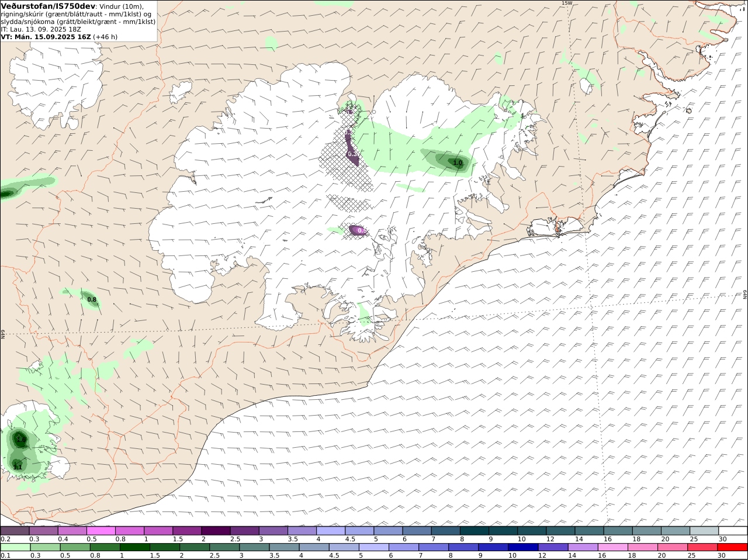Select the dusty purple 0.2–0.3 swatch, top legend row

click(x=15, y=531)
